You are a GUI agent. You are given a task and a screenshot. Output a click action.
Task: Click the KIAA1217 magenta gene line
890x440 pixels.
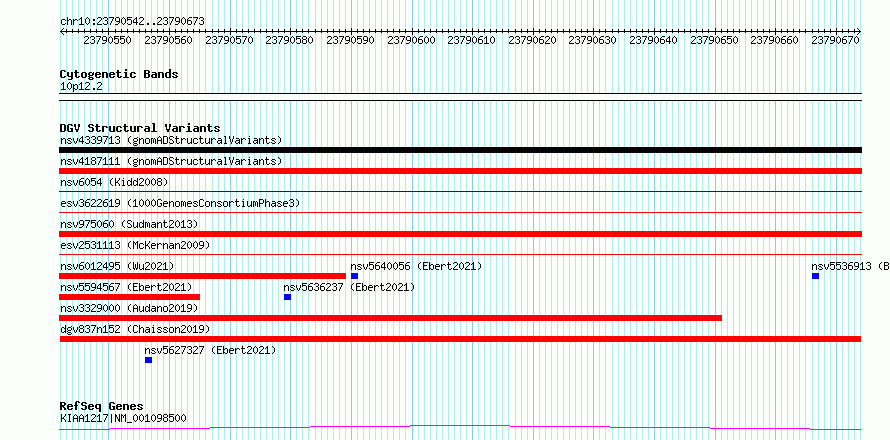point(460,427)
